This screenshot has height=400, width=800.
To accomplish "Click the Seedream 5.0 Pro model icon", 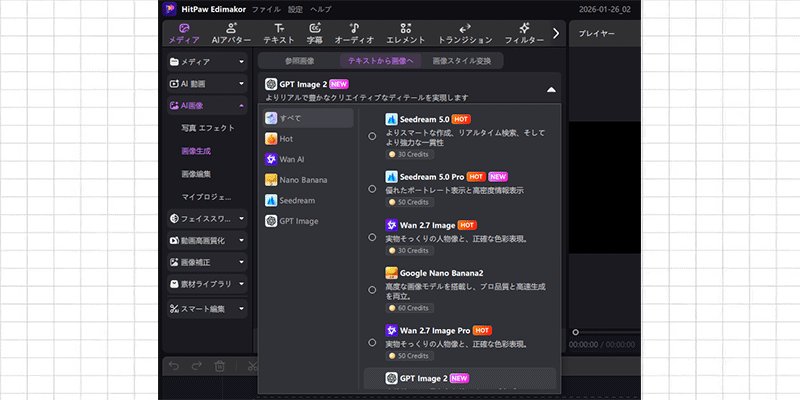I will 391,177.
